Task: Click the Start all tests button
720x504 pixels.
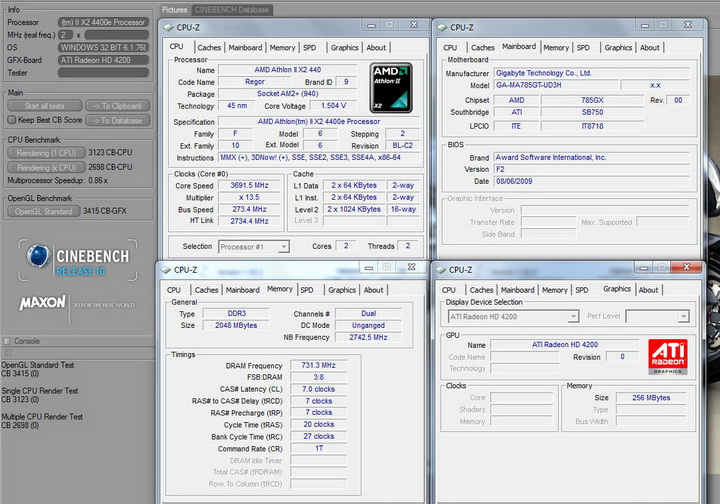Action: coord(44,106)
